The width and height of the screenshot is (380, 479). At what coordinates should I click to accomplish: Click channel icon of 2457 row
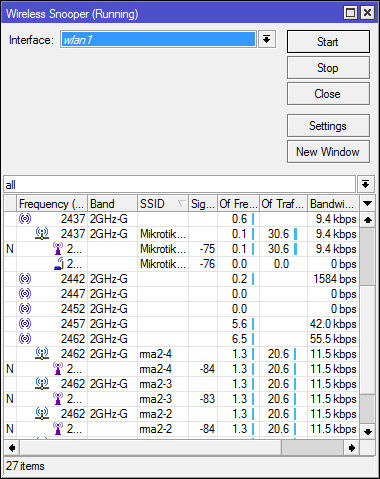pos(25,323)
